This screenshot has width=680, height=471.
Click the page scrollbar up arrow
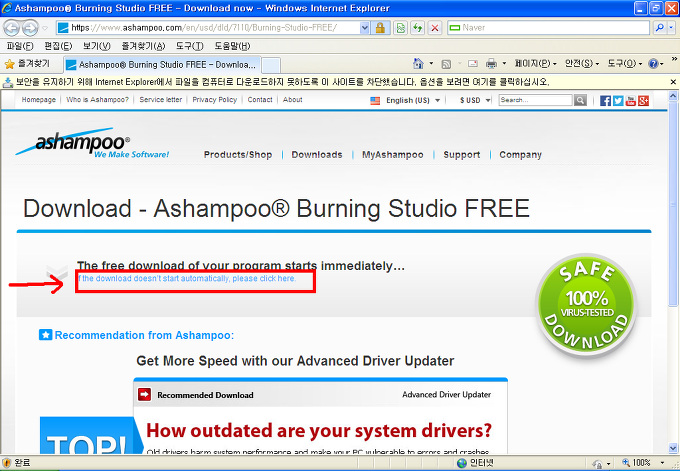click(673, 96)
